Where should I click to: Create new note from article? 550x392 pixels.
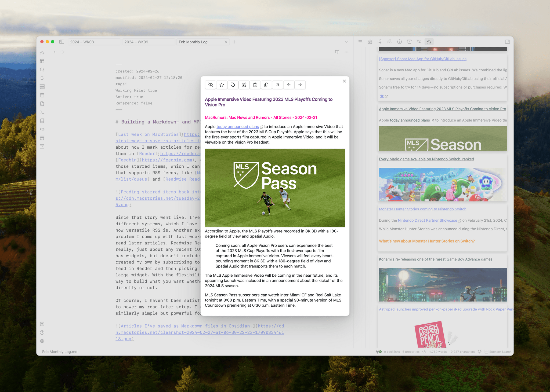(244, 85)
